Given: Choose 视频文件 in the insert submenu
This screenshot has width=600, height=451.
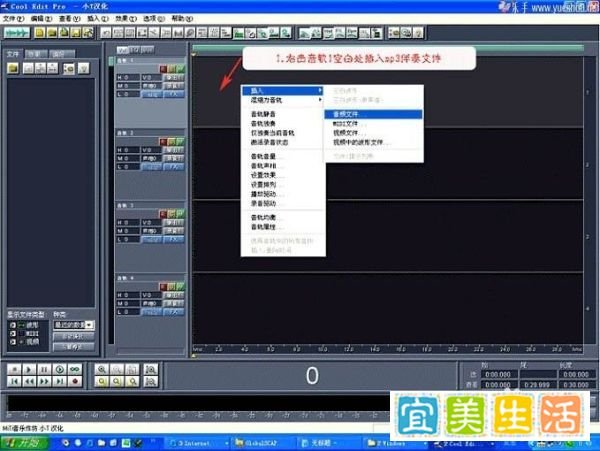Looking at the screenshot, I should [x=373, y=133].
